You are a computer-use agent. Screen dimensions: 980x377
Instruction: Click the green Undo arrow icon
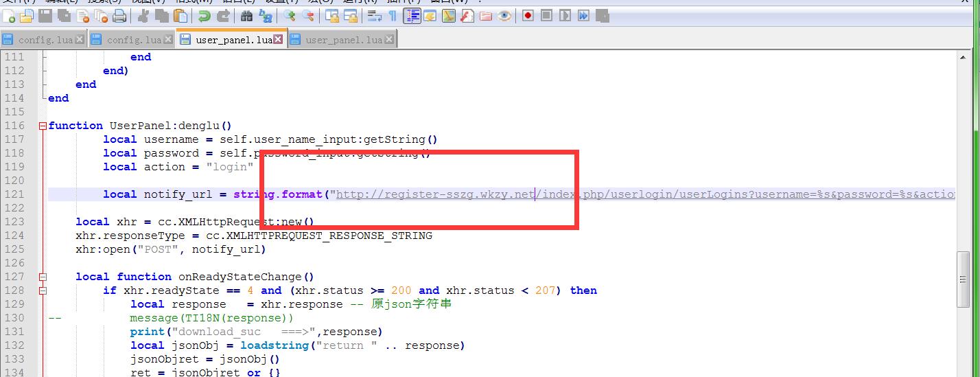pyautogui.click(x=204, y=16)
